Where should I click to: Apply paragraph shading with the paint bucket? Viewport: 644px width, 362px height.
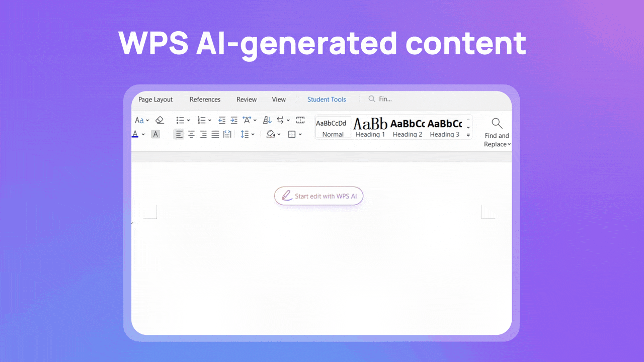click(x=271, y=134)
